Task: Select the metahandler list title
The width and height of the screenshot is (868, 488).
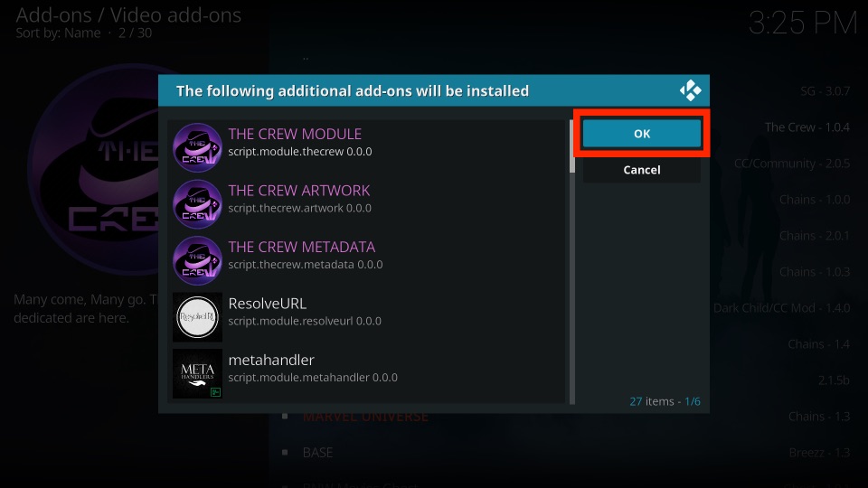Action: click(271, 360)
